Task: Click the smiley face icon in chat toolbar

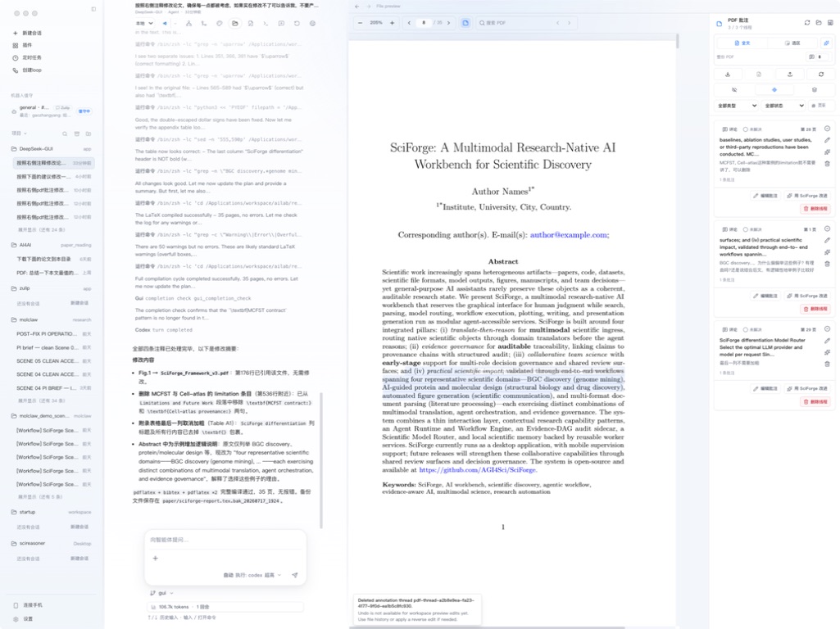Action: pyautogui.click(x=313, y=24)
